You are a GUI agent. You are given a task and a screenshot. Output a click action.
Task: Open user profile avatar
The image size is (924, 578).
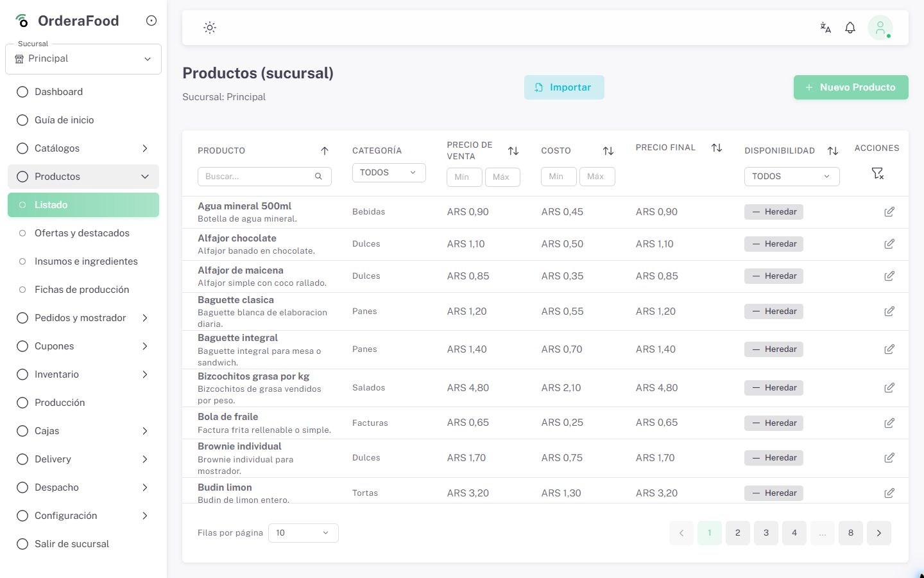pos(880,28)
